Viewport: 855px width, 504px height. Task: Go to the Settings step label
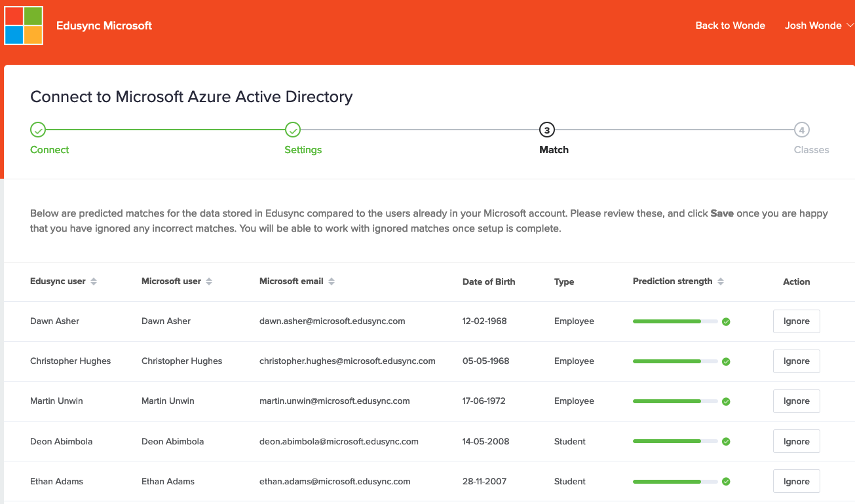point(303,150)
